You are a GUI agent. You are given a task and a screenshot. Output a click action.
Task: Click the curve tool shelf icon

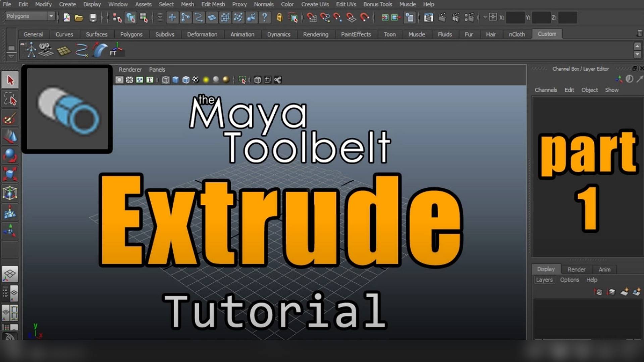(x=81, y=50)
